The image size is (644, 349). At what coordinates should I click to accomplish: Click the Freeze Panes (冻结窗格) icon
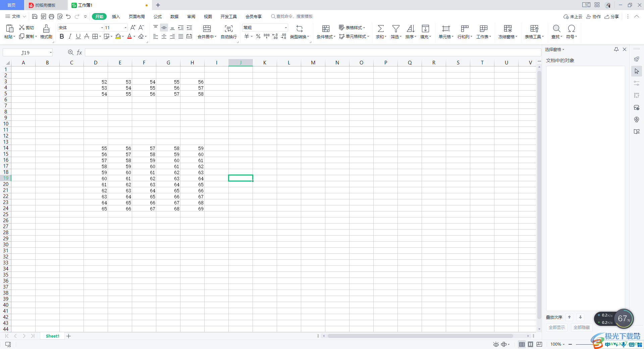(x=508, y=29)
